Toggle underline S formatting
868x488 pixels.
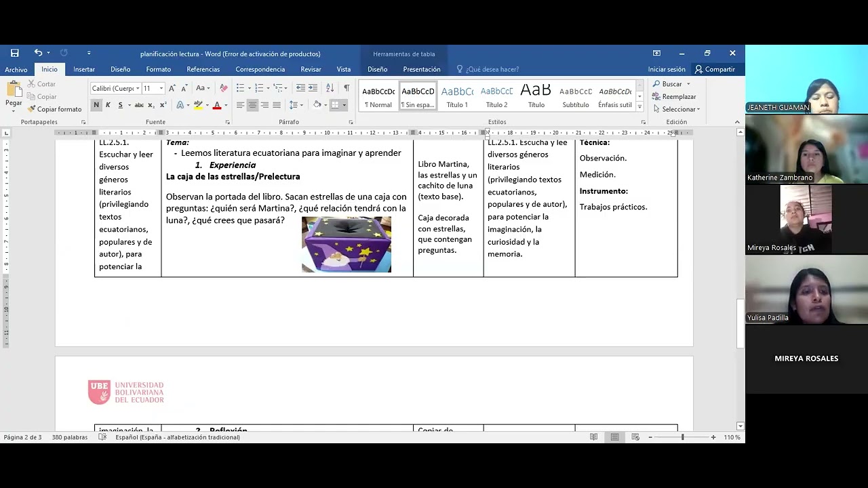click(x=120, y=105)
